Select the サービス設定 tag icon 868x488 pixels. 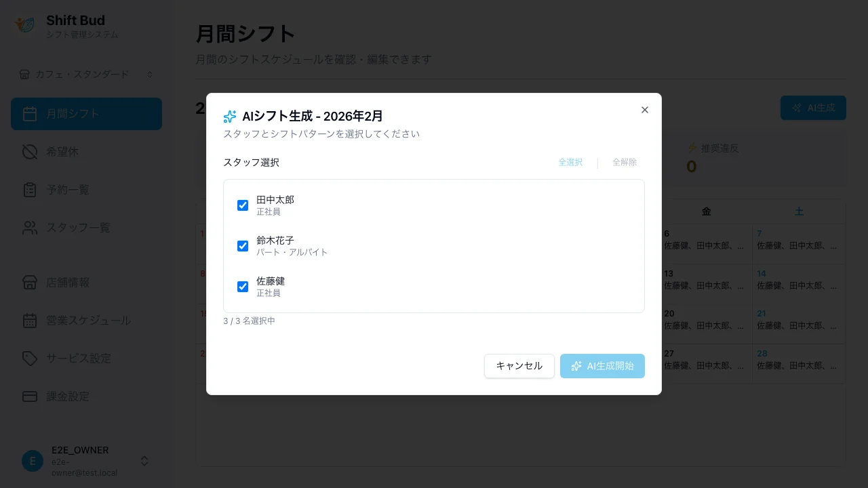tap(30, 359)
